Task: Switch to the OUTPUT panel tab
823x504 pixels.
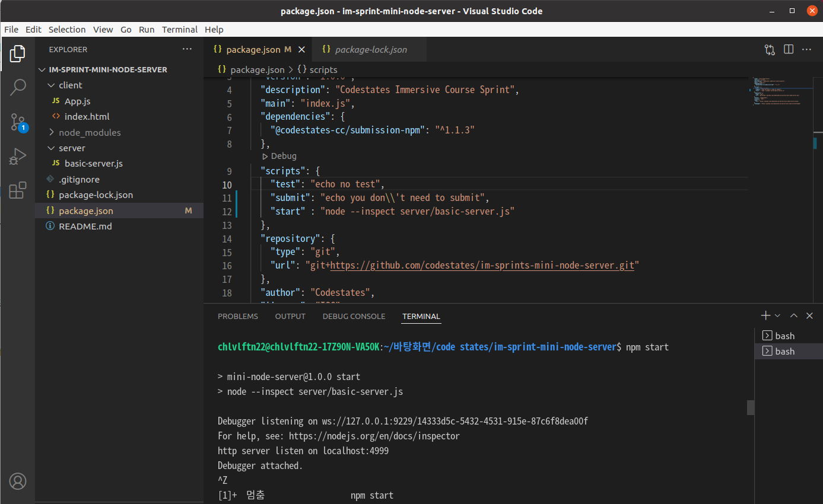Action: pyautogui.click(x=290, y=316)
